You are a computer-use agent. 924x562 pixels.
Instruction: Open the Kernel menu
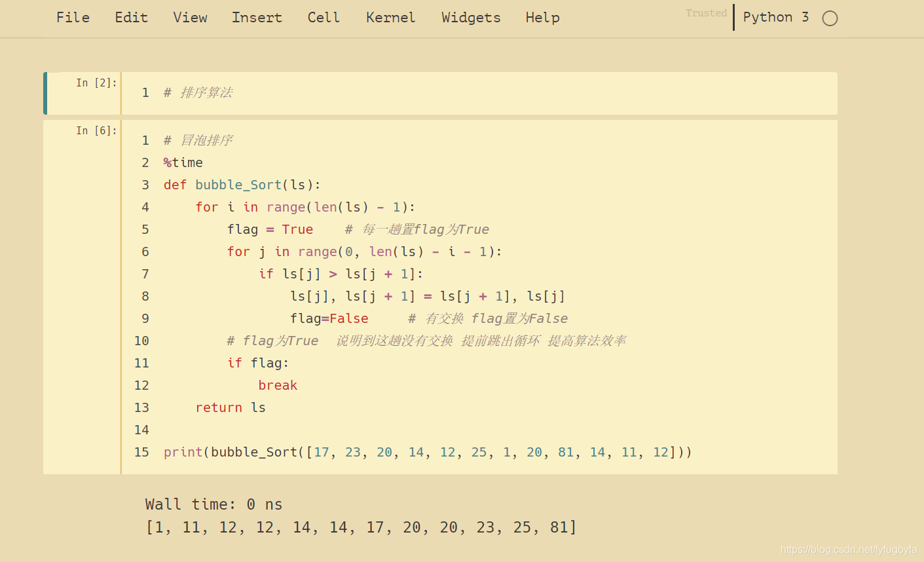coord(390,18)
